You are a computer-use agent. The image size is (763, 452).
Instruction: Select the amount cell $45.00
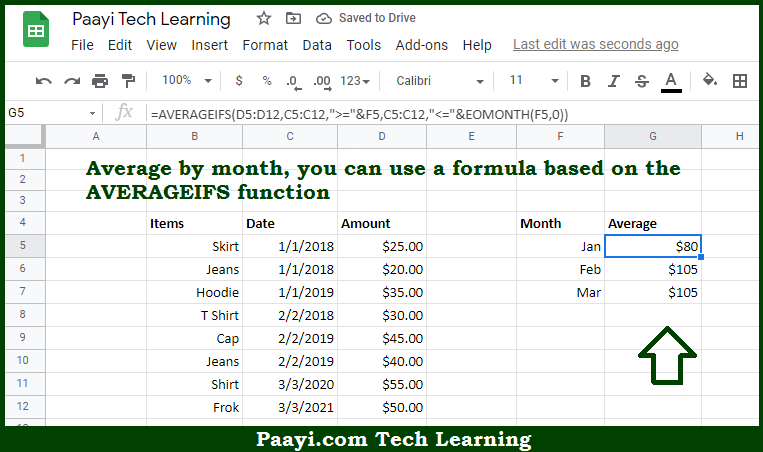(382, 338)
